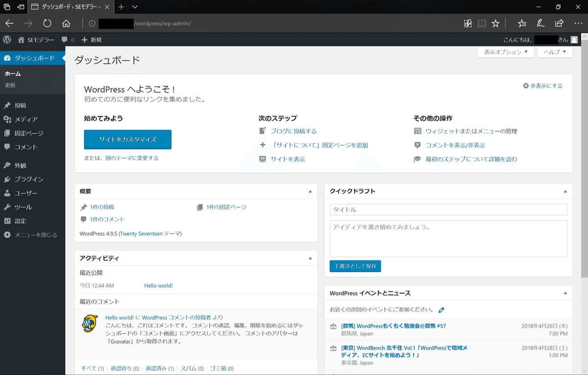Open the Twenty Seventeen theme link
Screen dimensions: 588x375
(141, 234)
